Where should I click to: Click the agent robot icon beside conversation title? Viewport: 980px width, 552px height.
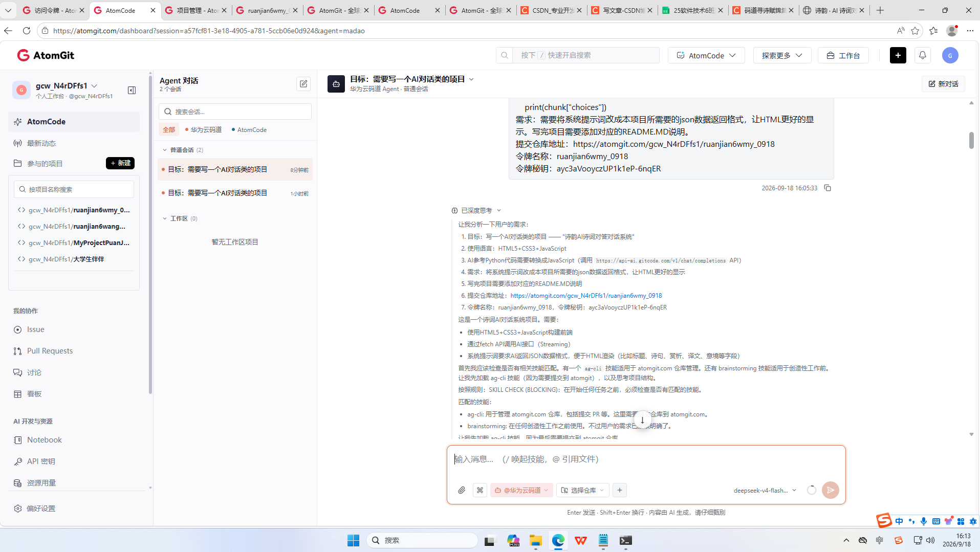pyautogui.click(x=336, y=84)
